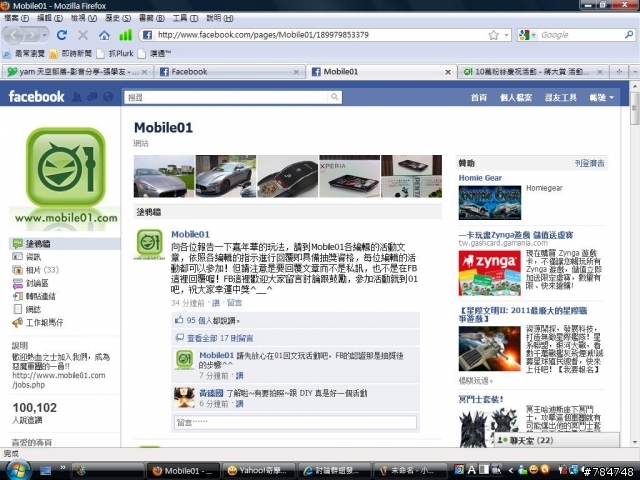Open the Windows Start orb
The width and height of the screenshot is (640, 480).
coord(16,470)
